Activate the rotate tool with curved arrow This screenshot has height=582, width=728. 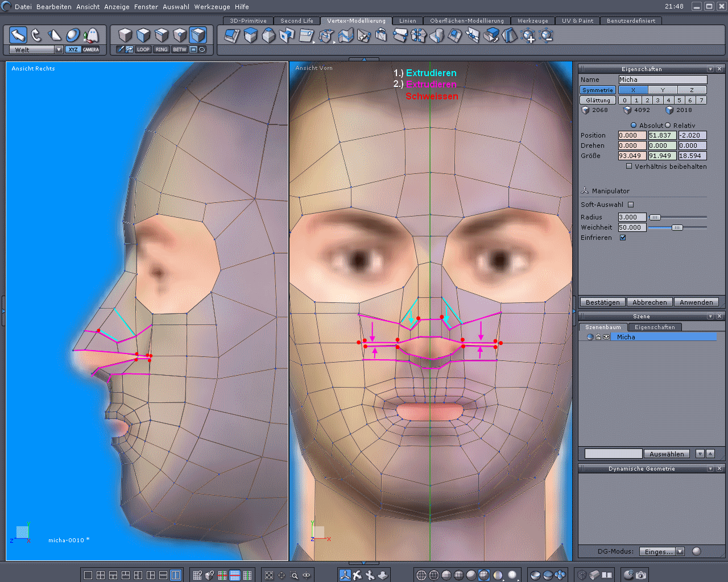(36, 35)
